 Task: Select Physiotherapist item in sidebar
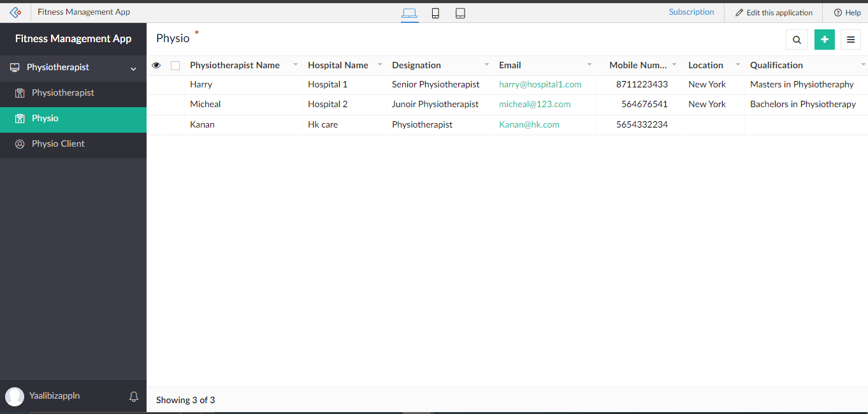coord(62,92)
